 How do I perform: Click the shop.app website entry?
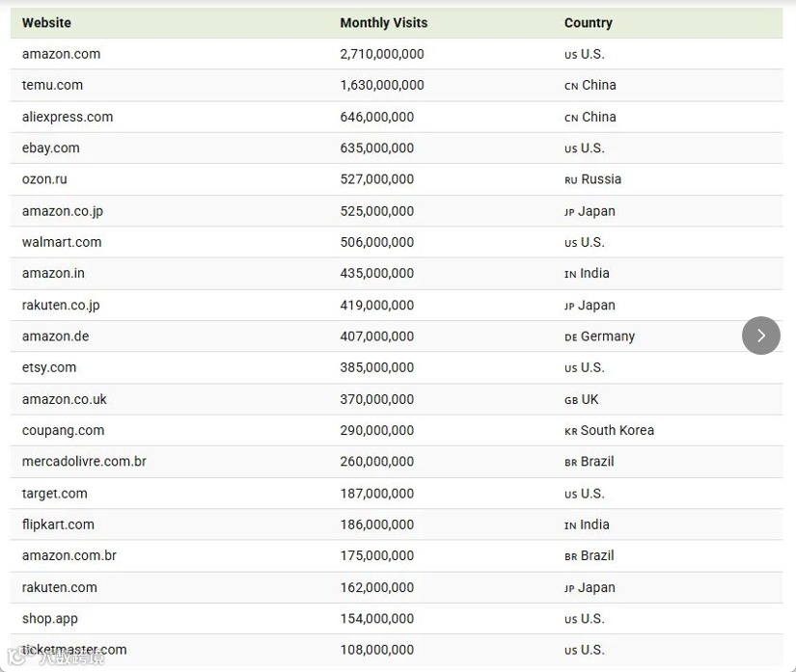point(50,619)
